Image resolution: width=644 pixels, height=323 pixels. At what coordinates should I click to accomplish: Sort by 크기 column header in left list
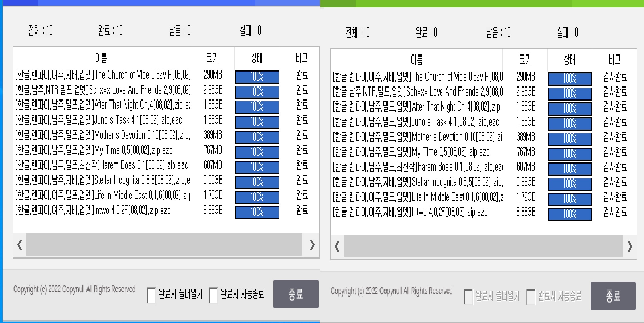(212, 58)
